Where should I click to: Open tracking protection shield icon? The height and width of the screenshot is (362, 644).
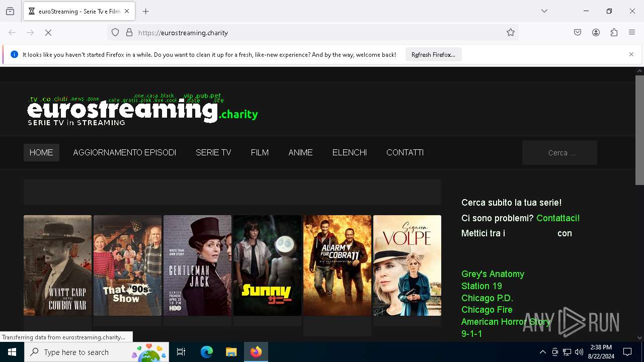click(x=115, y=33)
